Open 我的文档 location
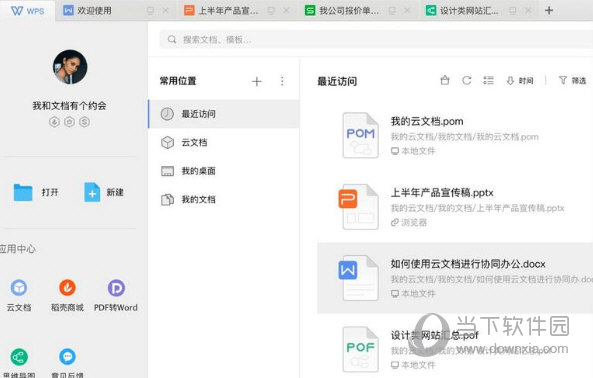Screen dimensions: 593x378 pyautogui.click(x=224, y=200)
